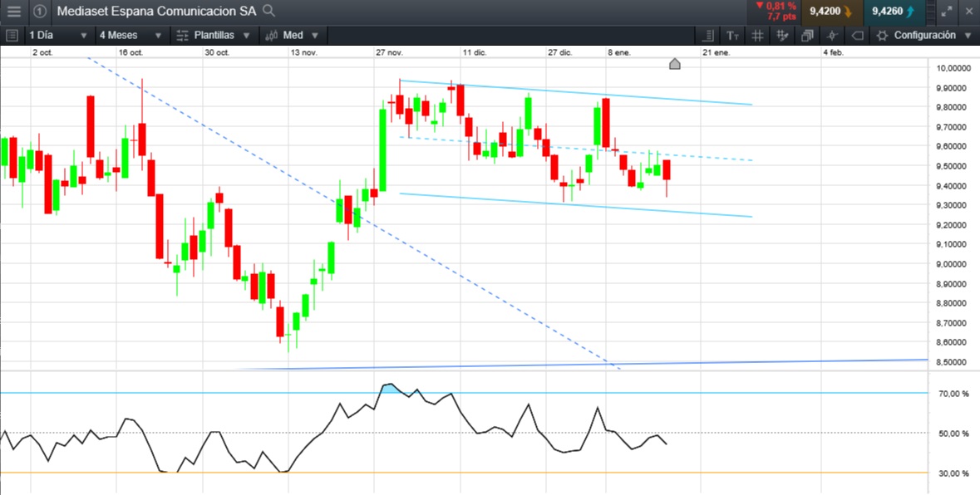The height and width of the screenshot is (495, 980).
Task: Toggle the price label tag display
Action: (858, 36)
